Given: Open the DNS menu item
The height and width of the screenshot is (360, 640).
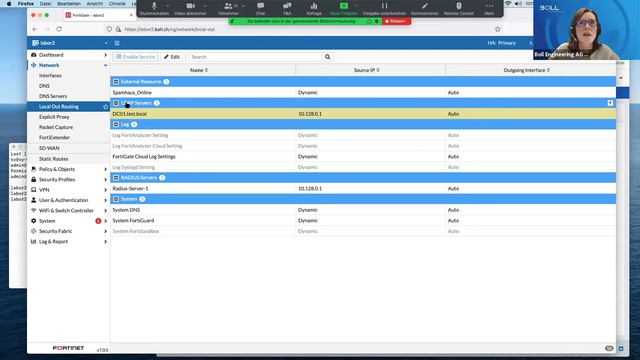Looking at the screenshot, I should click(44, 86).
